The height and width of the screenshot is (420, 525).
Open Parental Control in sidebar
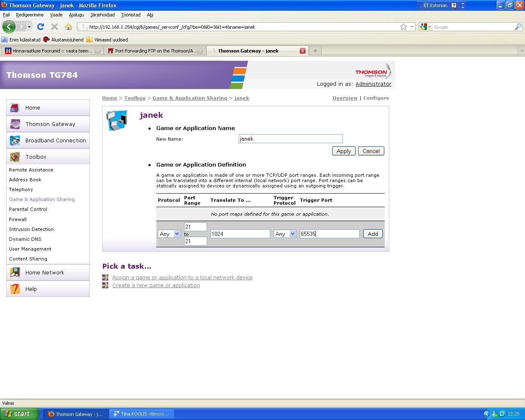[28, 209]
